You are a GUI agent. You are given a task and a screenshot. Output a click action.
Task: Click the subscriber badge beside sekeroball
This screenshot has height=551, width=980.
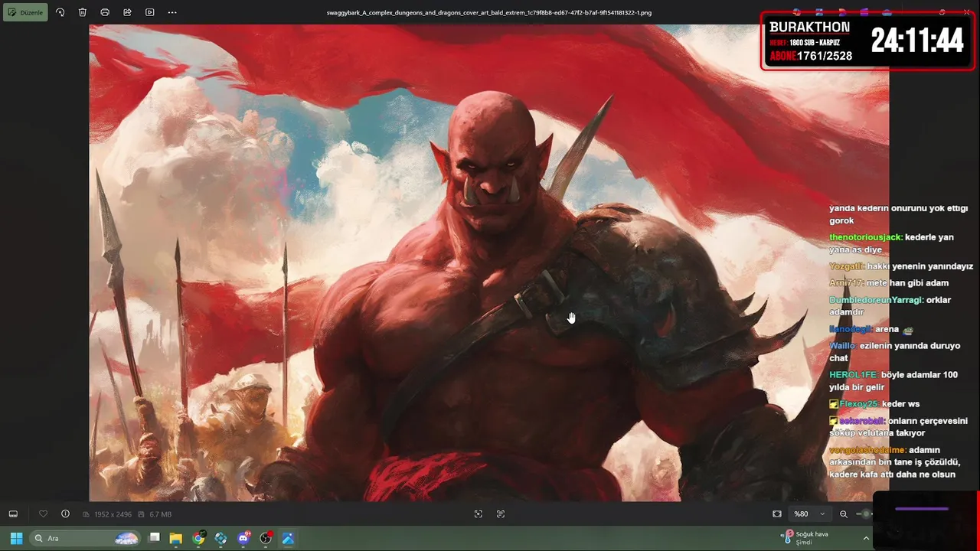coord(834,421)
